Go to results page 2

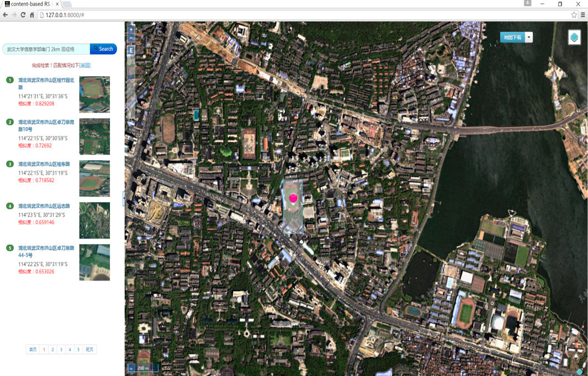52,349
